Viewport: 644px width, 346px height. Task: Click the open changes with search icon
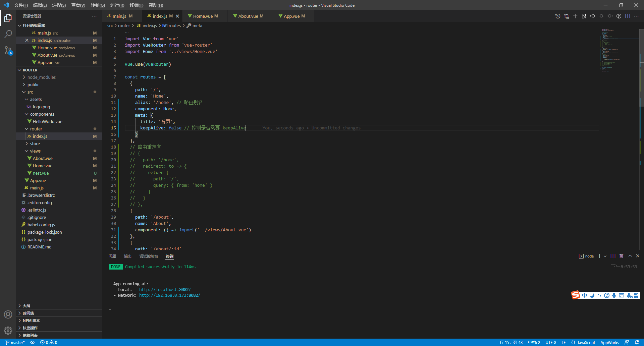click(x=584, y=16)
